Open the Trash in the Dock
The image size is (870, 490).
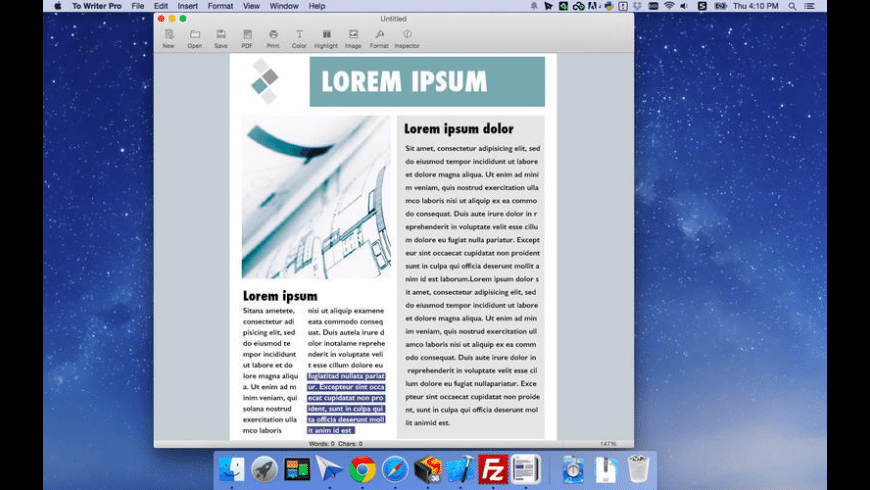638,469
